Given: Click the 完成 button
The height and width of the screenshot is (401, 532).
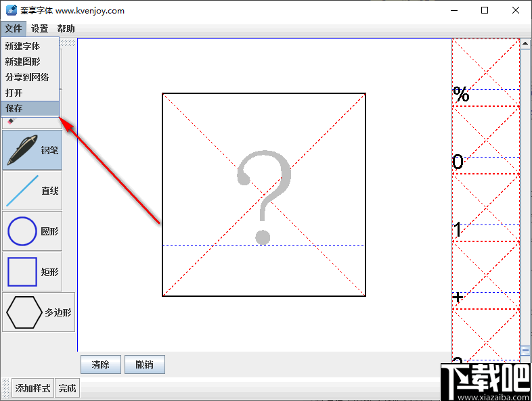Looking at the screenshot, I should (67, 387).
